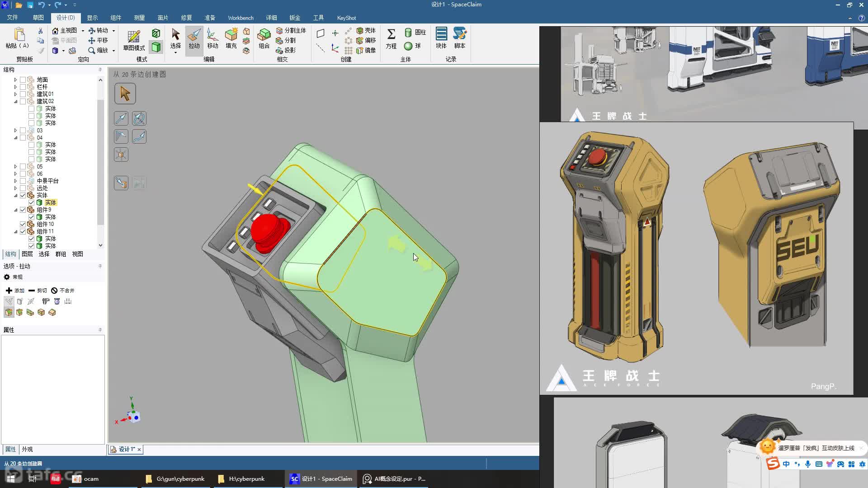
Task: Open the 脚本 (Script) tool
Action: click(x=460, y=38)
